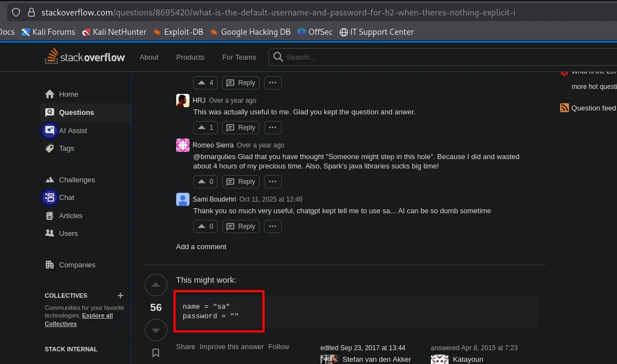Add a collective with the plus icon
Image resolution: width=617 pixels, height=364 pixels.
[120, 296]
